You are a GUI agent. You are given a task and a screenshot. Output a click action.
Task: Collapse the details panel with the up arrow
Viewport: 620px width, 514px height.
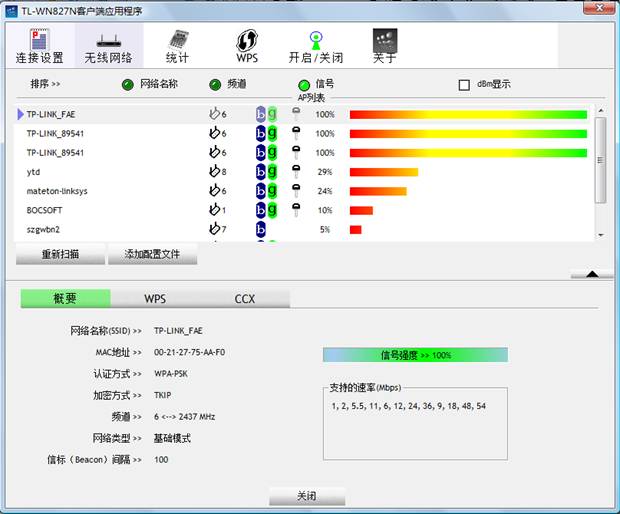pos(592,273)
